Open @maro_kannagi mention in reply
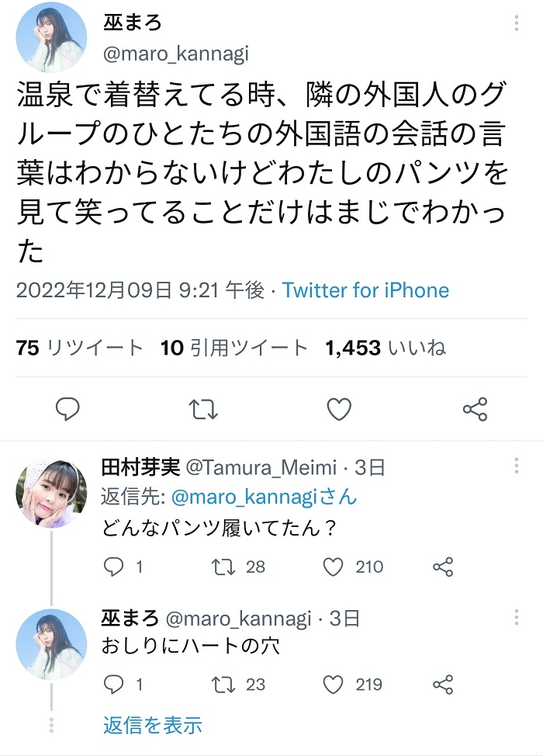Image resolution: width=543 pixels, height=756 pixels. [x=264, y=497]
